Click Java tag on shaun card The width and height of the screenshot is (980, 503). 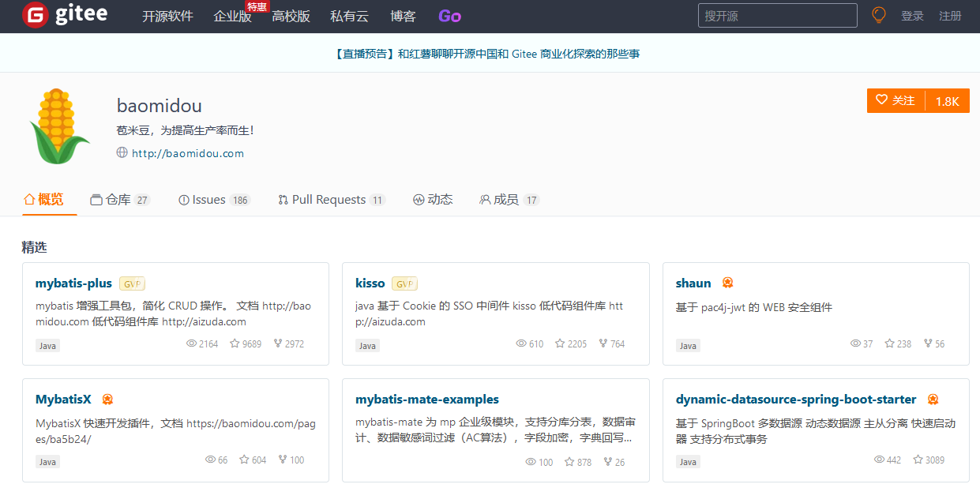click(x=688, y=345)
